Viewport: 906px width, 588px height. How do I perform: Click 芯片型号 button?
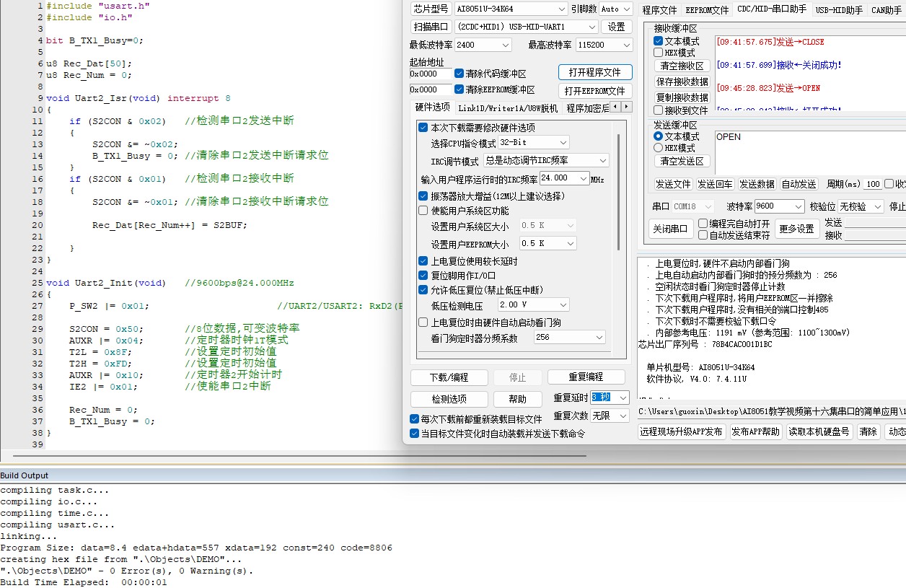click(x=431, y=9)
